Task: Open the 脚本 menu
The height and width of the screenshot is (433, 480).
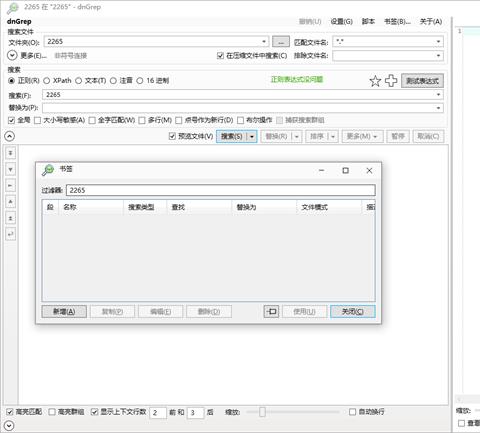Action: (x=368, y=21)
